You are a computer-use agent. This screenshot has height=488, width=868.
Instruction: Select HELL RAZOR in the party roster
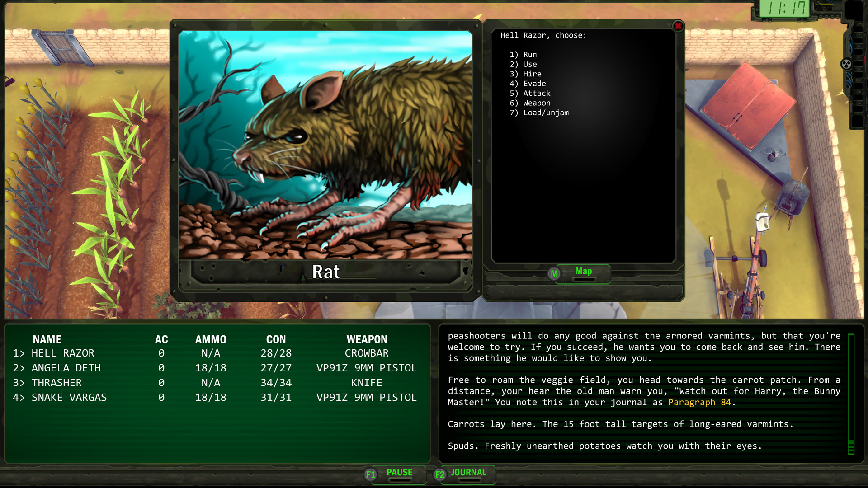tap(63, 353)
